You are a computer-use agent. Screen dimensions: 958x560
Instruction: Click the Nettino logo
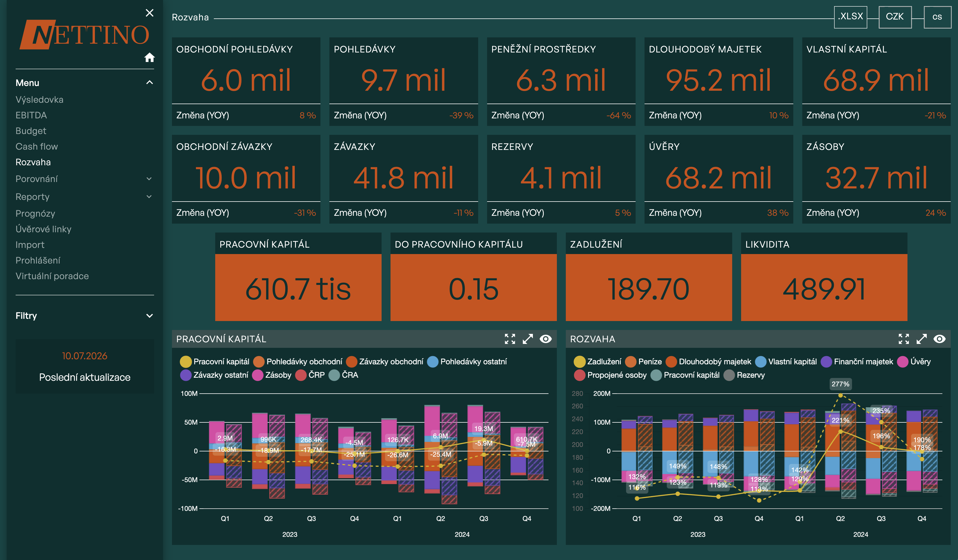pos(85,35)
